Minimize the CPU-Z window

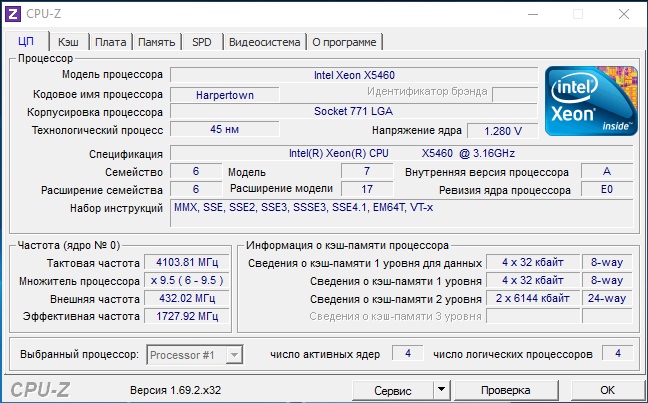[x=533, y=14]
